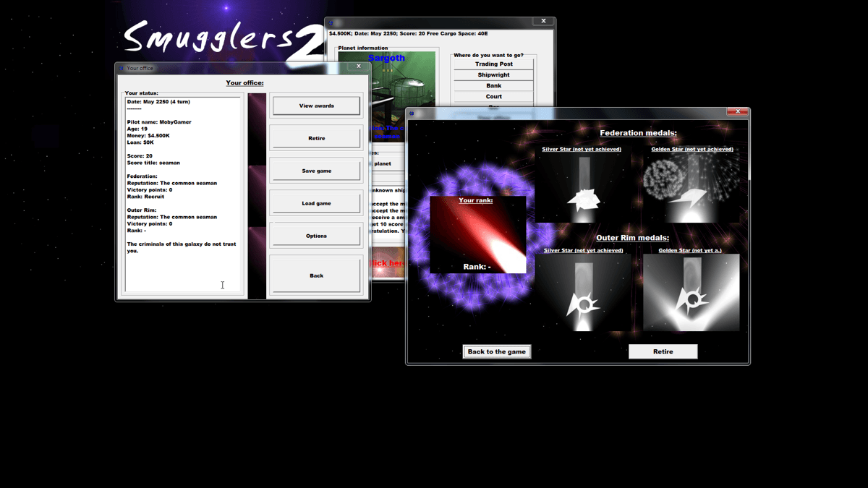Click the top status line in planet window
868x488 pixels.
(409, 34)
